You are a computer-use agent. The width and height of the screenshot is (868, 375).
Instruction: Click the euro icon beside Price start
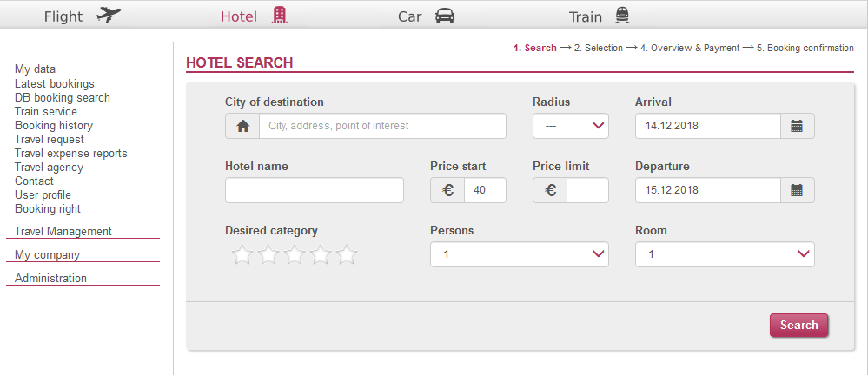point(447,190)
